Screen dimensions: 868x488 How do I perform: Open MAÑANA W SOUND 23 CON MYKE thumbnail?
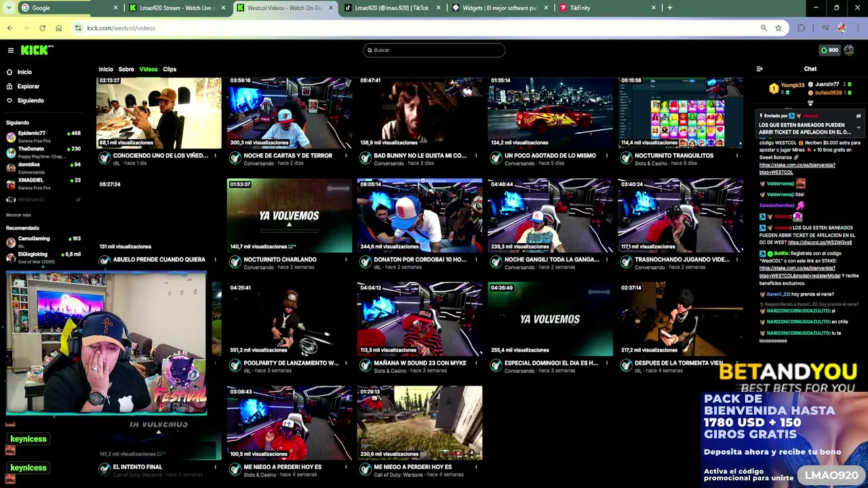(420, 320)
